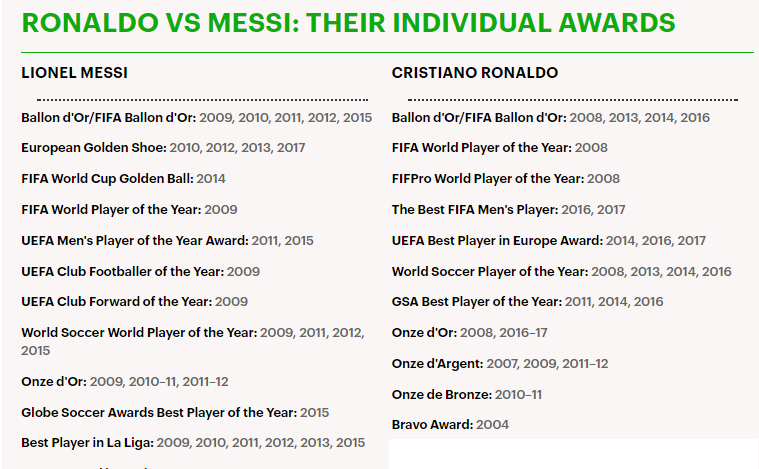Screen dimensions: 759x469
Task: Select the 'World Soccer World Player of the Year' label
Action: pos(139,332)
